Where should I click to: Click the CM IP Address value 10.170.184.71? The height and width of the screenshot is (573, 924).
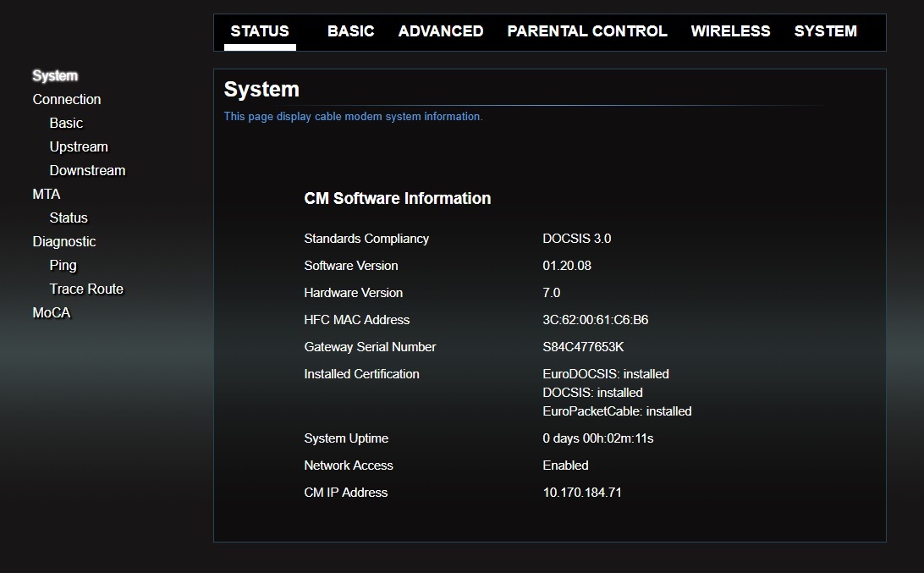582,493
